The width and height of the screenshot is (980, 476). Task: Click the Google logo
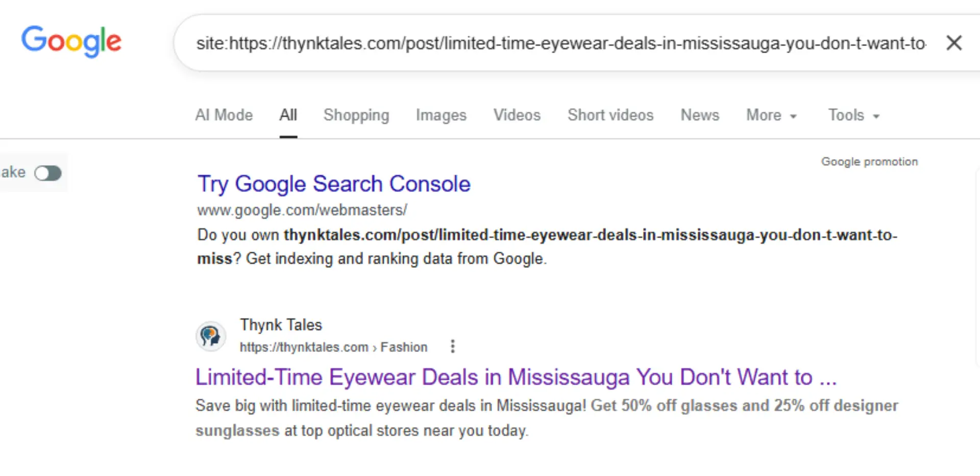pos(71,41)
